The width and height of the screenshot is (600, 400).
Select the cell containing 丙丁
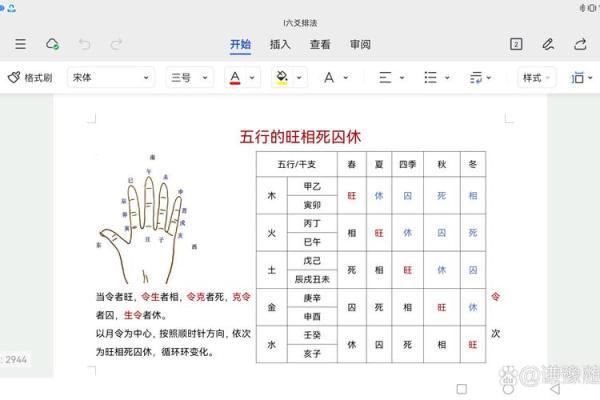click(x=312, y=224)
